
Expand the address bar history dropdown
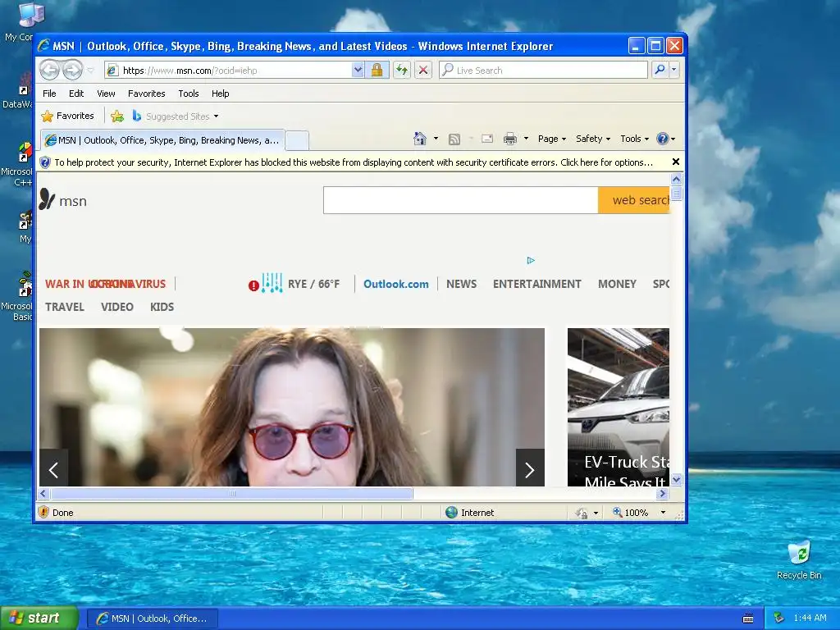[x=358, y=71]
